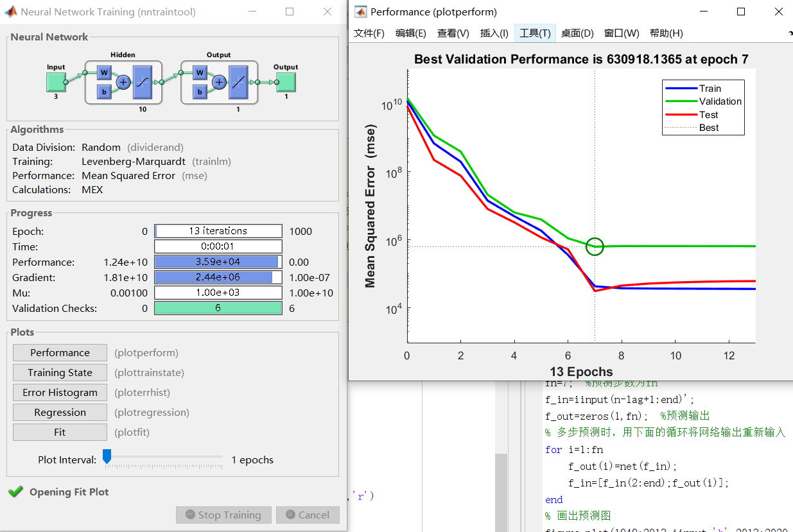
Task: Open the 桌面(D) menu
Action: tap(577, 33)
